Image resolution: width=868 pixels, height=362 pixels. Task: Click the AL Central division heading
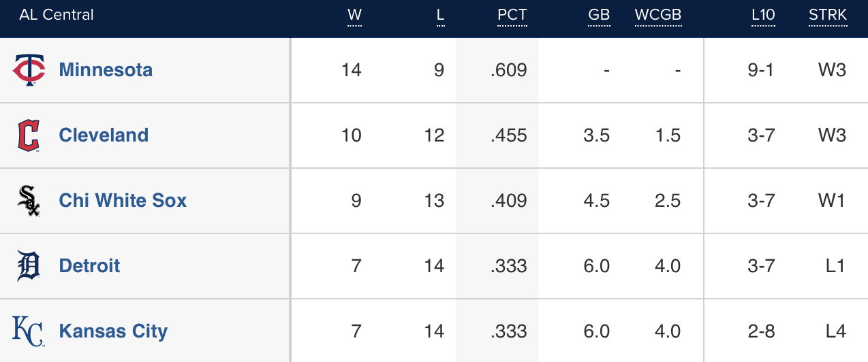[x=57, y=15]
